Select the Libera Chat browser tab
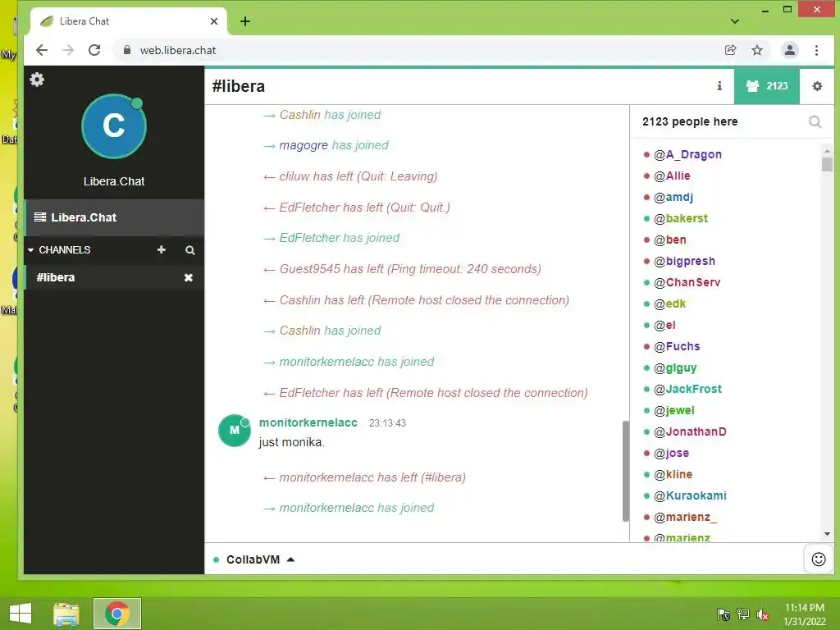Viewport: 840px width, 630px height. 129,21
